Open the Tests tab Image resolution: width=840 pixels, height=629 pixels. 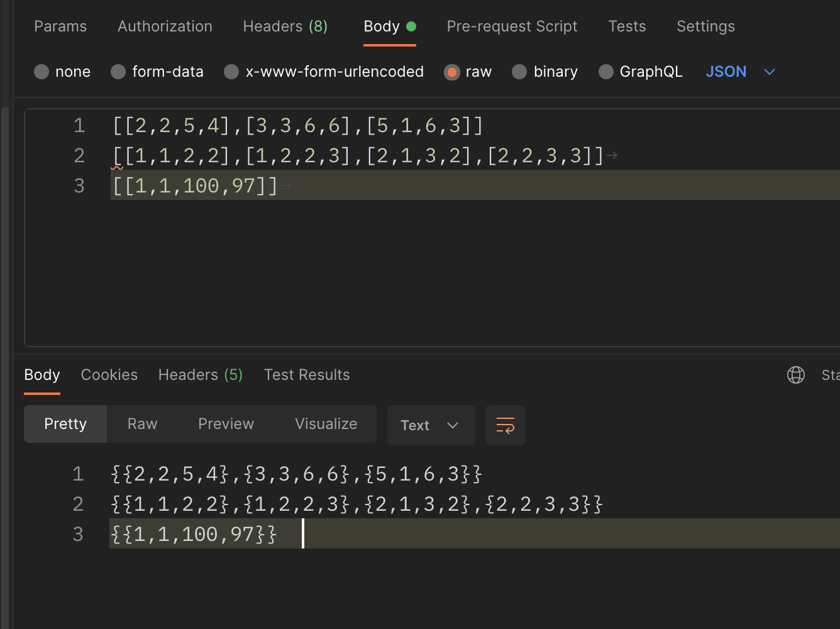click(x=627, y=26)
